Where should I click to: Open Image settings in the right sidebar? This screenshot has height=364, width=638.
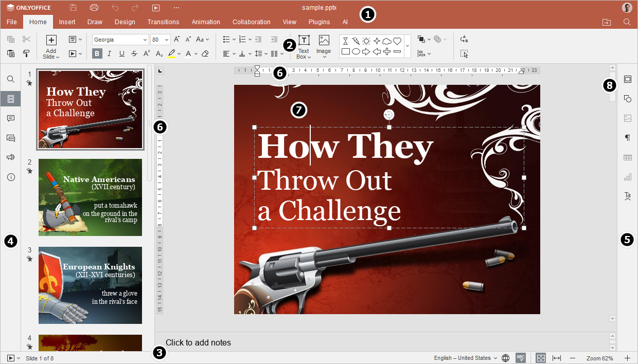[x=628, y=118]
